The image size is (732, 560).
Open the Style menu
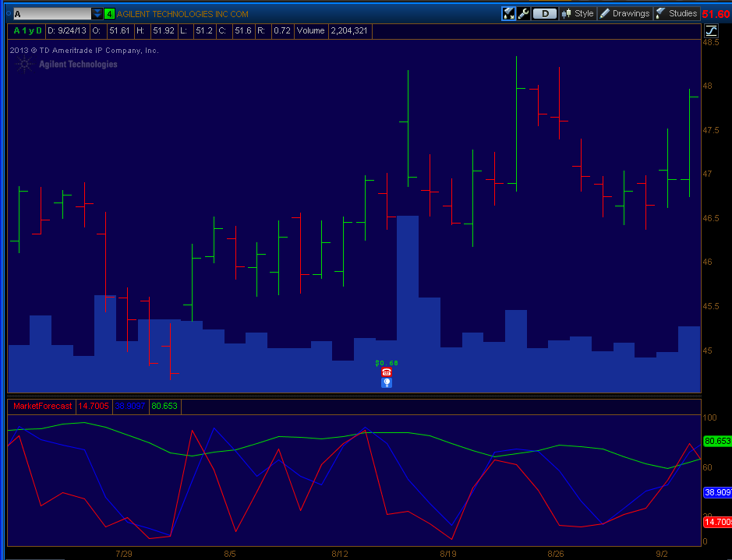[x=578, y=13]
